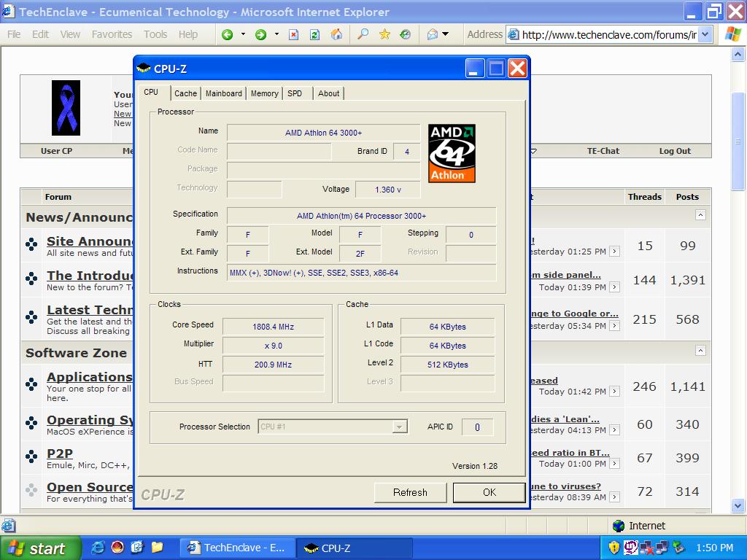Click the Level 2 cache value 512 KBytes
Image resolution: width=747 pixels, height=560 pixels.
(447, 365)
